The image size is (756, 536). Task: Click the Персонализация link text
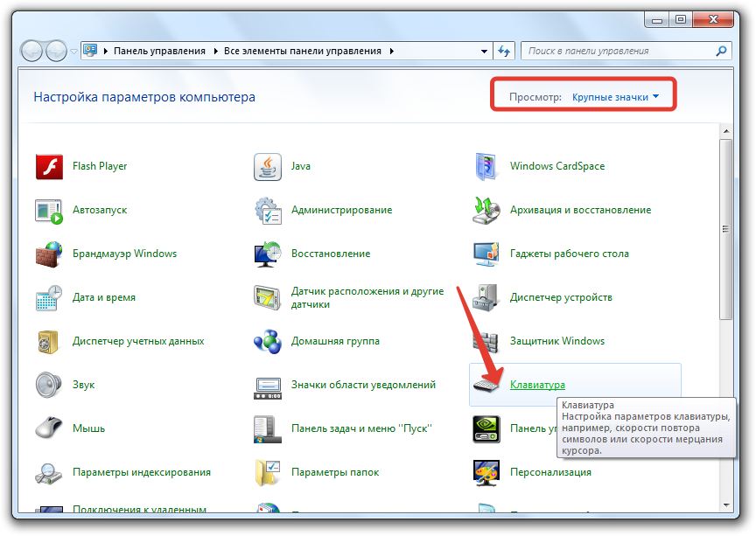tap(550, 472)
